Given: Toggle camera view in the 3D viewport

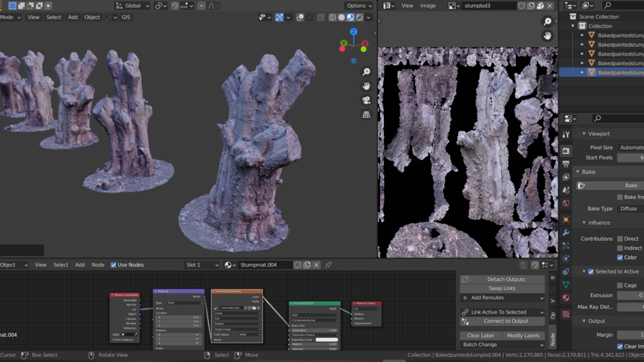Looking at the screenshot, I should pos(366,101).
